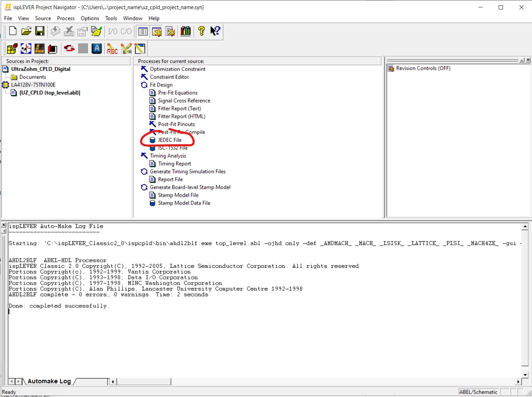This screenshot has height=397, width=532.
Task: Close the Automake log panel
Action: 4,225
